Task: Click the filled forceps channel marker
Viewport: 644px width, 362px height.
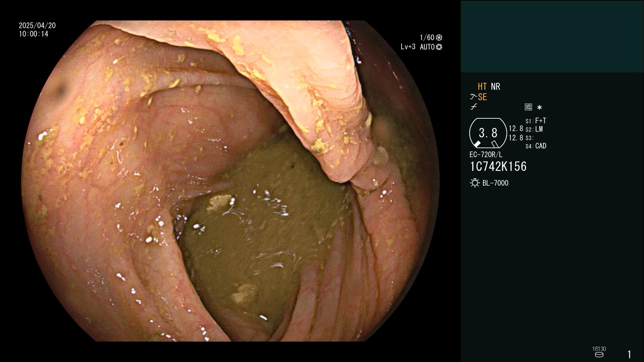Action: click(x=477, y=144)
